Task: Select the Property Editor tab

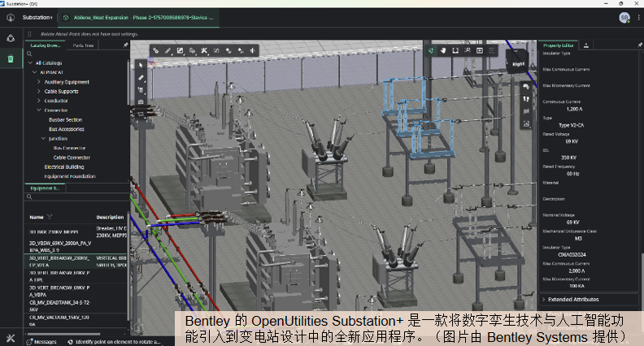Action: click(558, 45)
